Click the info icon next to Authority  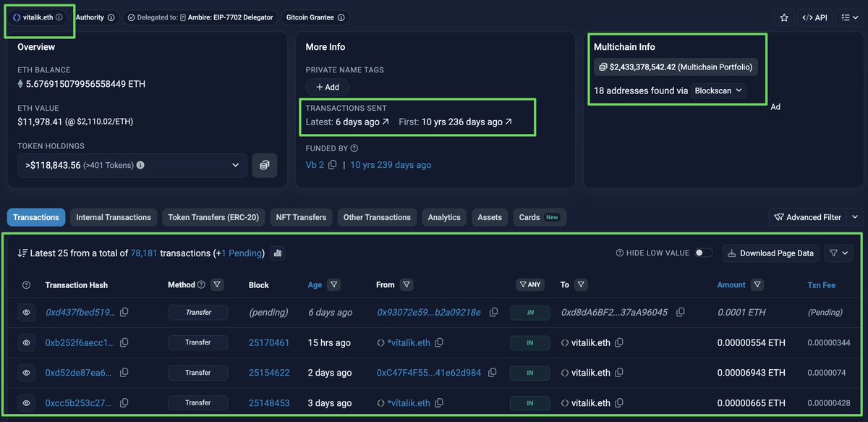(x=111, y=17)
